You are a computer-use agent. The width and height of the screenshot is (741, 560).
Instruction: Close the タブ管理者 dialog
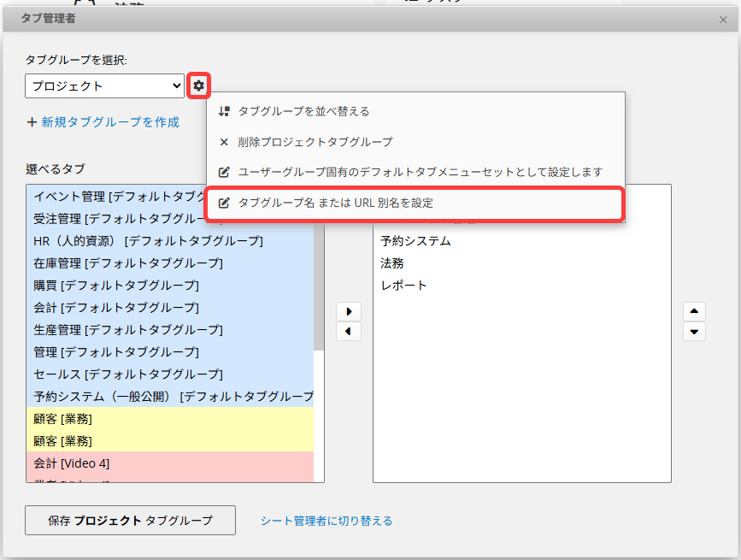tap(723, 19)
